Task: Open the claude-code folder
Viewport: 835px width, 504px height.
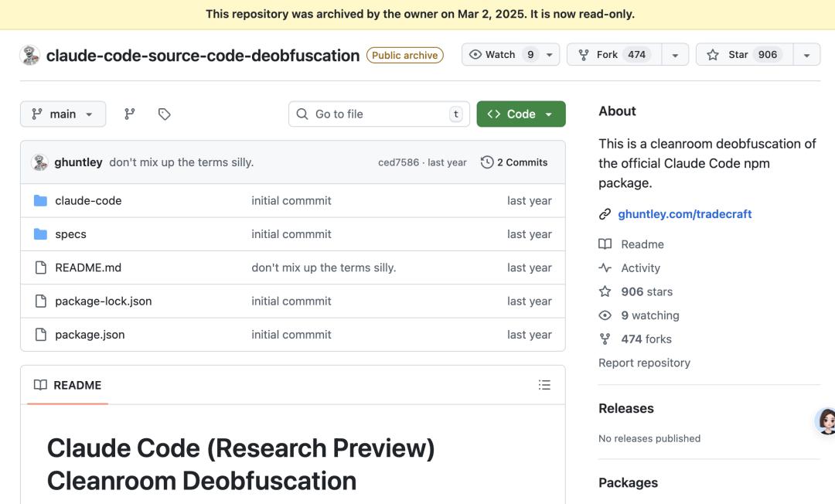Action: tap(88, 200)
